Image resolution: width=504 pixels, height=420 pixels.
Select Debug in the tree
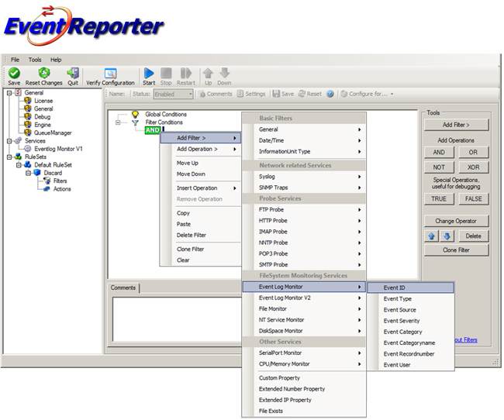tap(42, 117)
